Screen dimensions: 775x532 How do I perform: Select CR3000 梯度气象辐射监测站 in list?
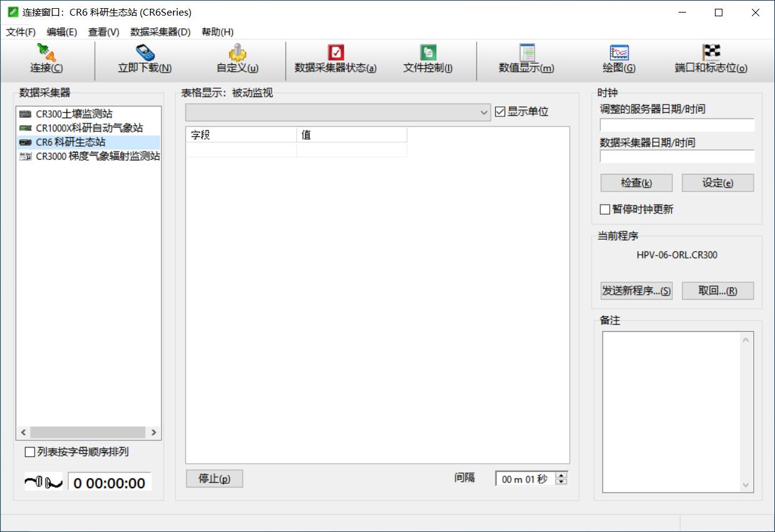click(x=97, y=156)
